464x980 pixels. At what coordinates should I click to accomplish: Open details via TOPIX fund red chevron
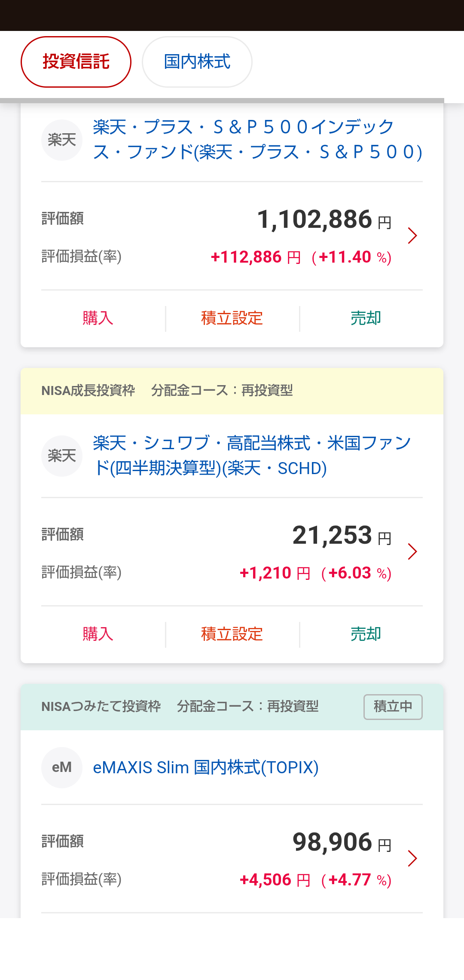click(412, 858)
